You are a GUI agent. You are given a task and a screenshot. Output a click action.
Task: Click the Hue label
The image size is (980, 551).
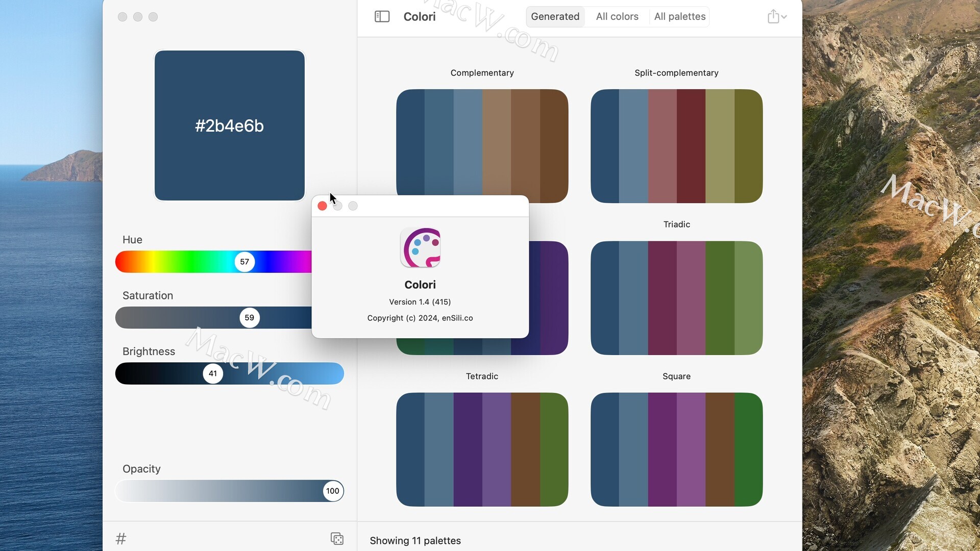[132, 240]
